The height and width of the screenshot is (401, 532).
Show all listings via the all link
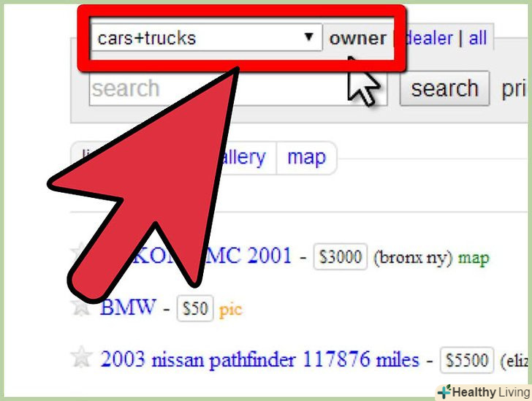478,38
